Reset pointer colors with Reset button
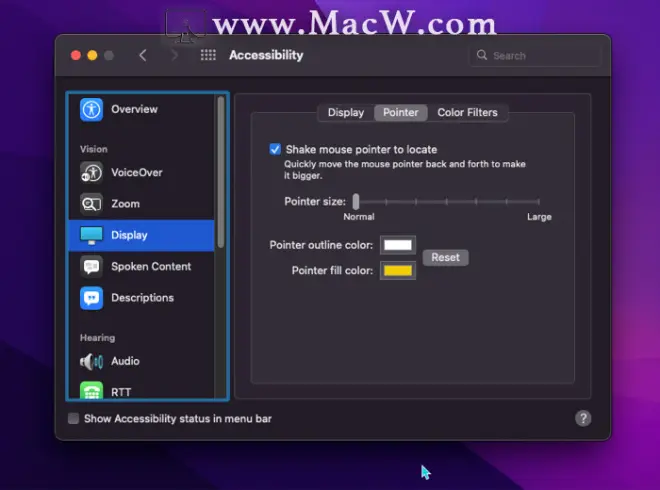The image size is (660, 490). click(445, 257)
